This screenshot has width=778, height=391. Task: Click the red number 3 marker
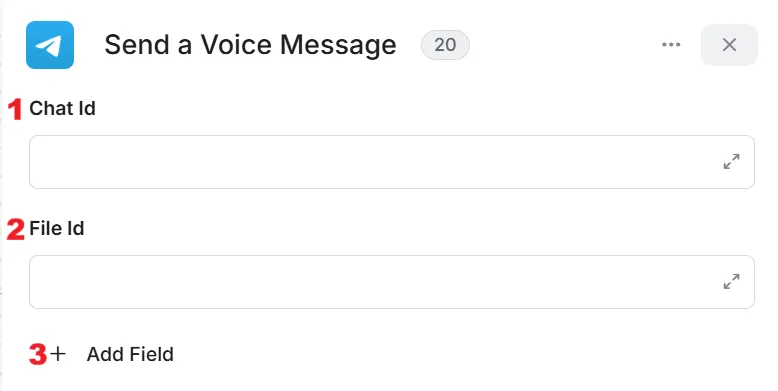38,354
